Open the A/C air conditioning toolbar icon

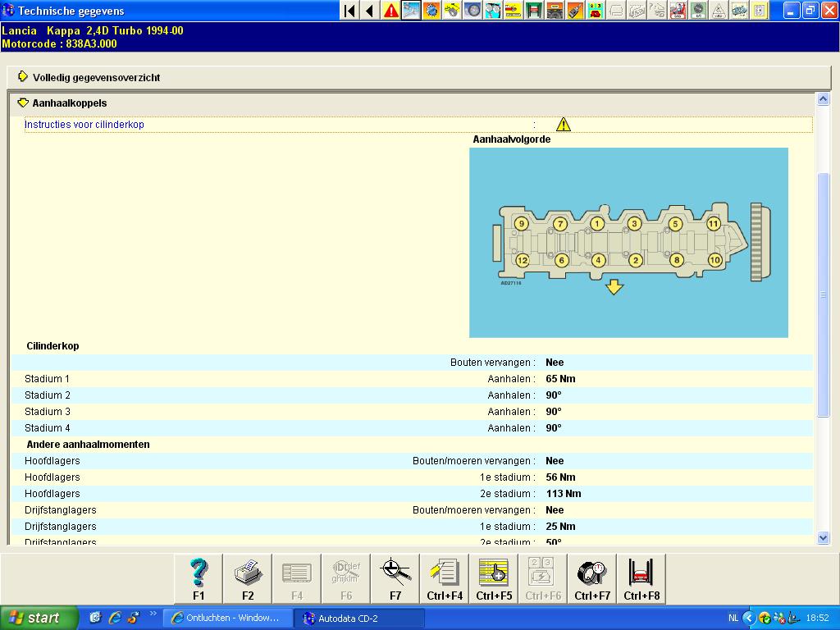698,10
